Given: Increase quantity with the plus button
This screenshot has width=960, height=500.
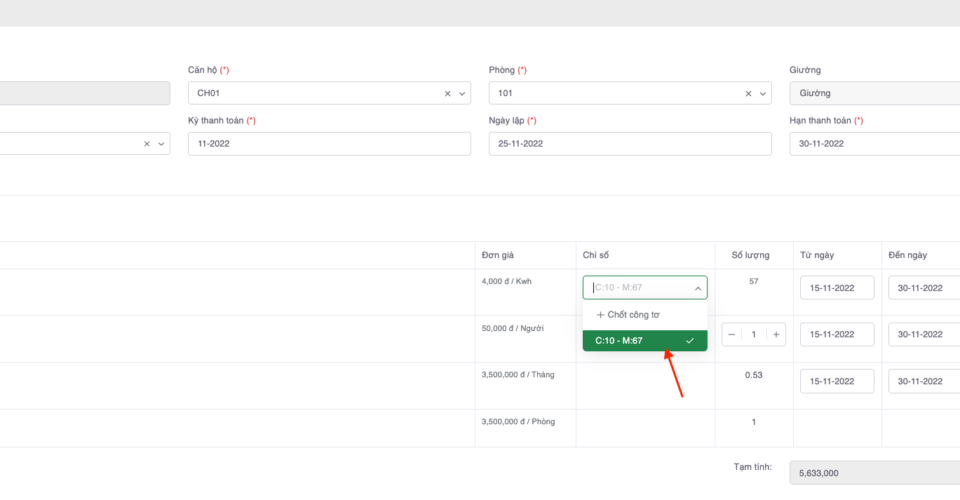Looking at the screenshot, I should coord(776,334).
